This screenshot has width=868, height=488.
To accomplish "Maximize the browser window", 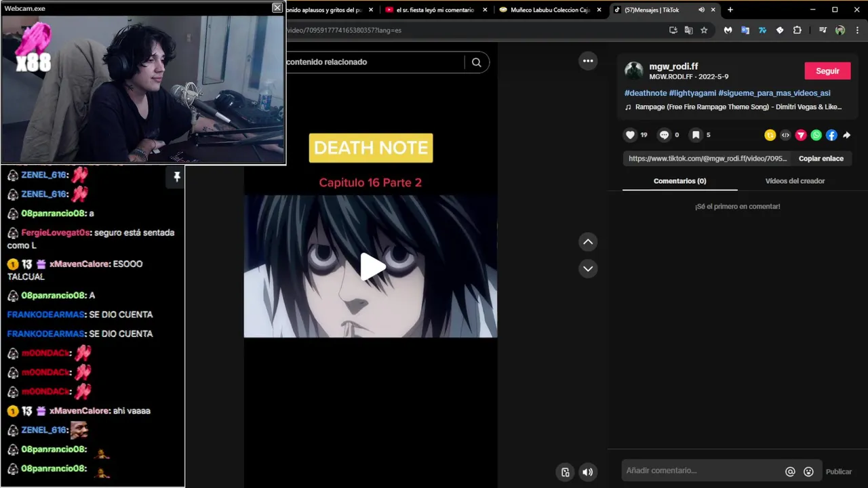I will click(x=835, y=9).
